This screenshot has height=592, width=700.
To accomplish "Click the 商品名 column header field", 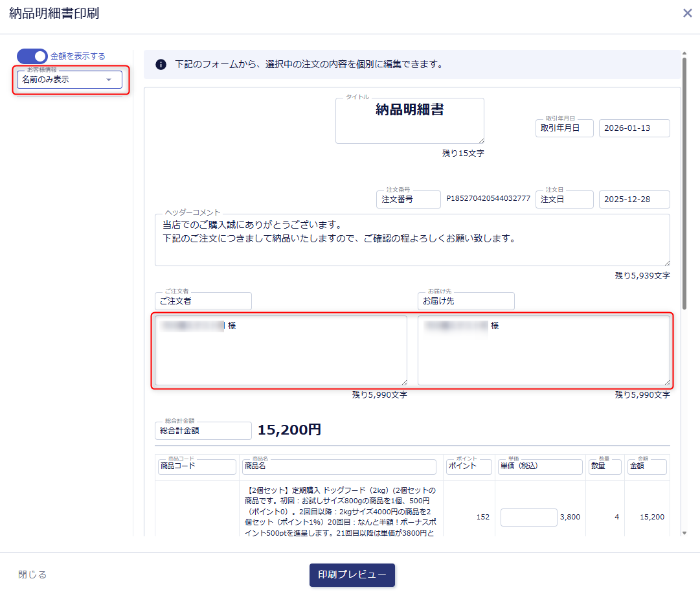I will [339, 466].
